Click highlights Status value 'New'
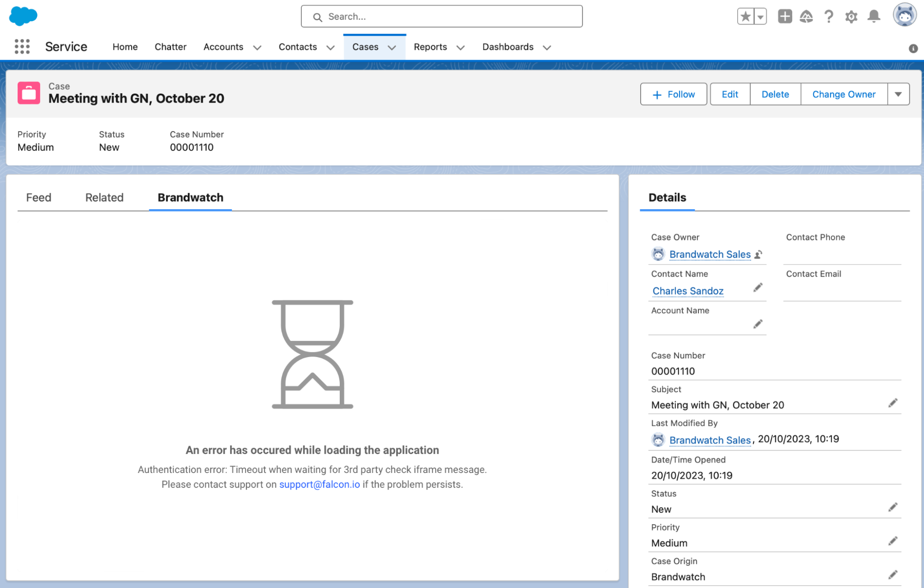The width and height of the screenshot is (924, 588). [x=109, y=147]
